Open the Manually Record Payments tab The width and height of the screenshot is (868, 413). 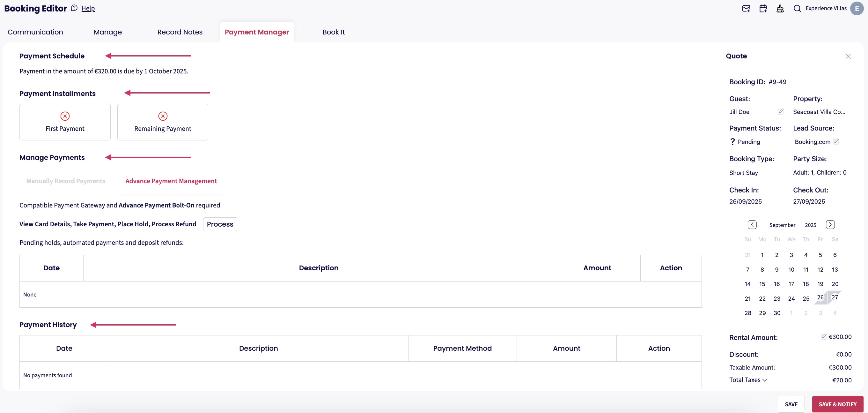point(66,181)
